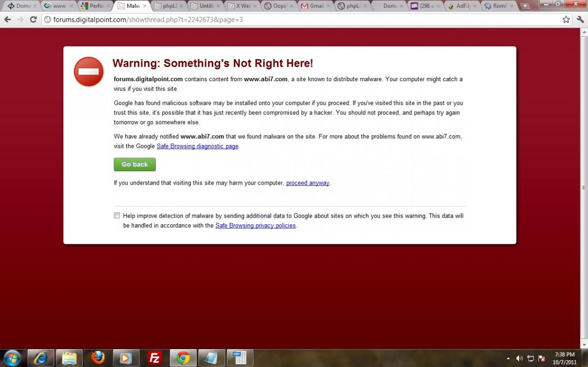
Task: Click the proceed anyway link
Action: 307,183
